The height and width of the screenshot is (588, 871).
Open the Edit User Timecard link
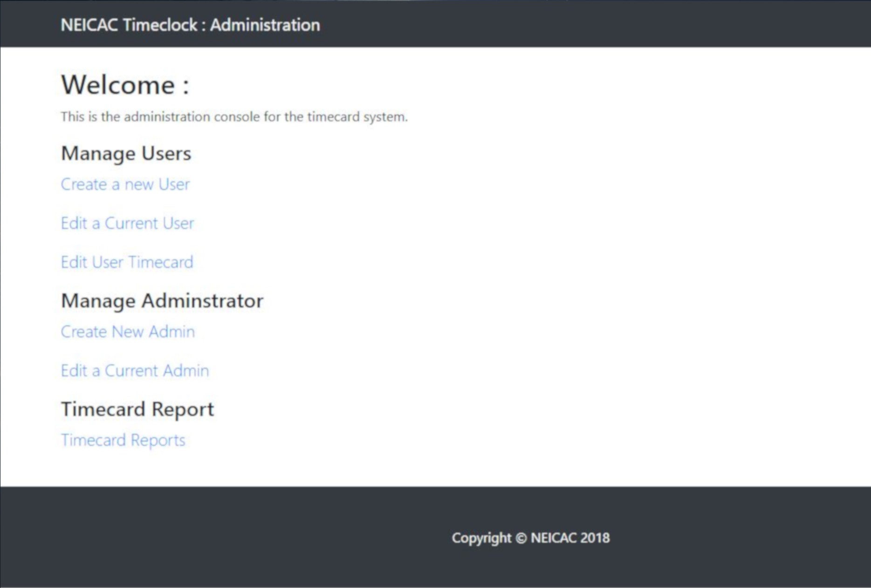[x=127, y=262]
